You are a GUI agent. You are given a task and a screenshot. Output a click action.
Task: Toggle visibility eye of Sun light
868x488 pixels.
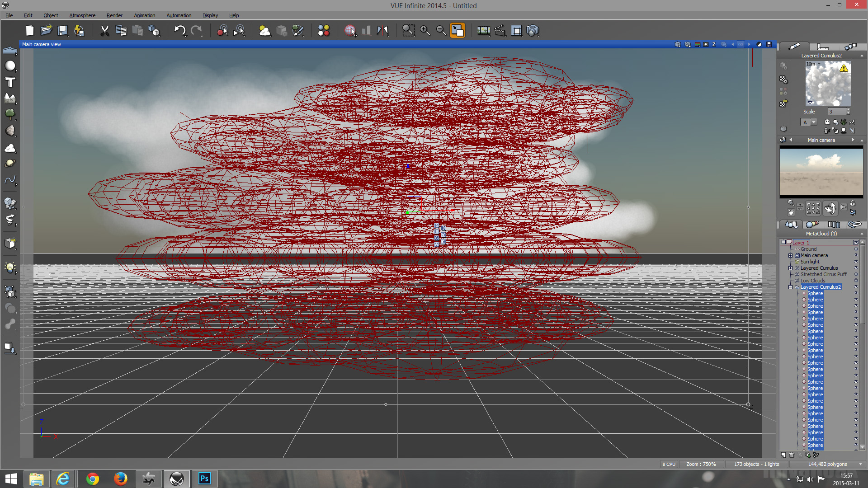click(856, 262)
